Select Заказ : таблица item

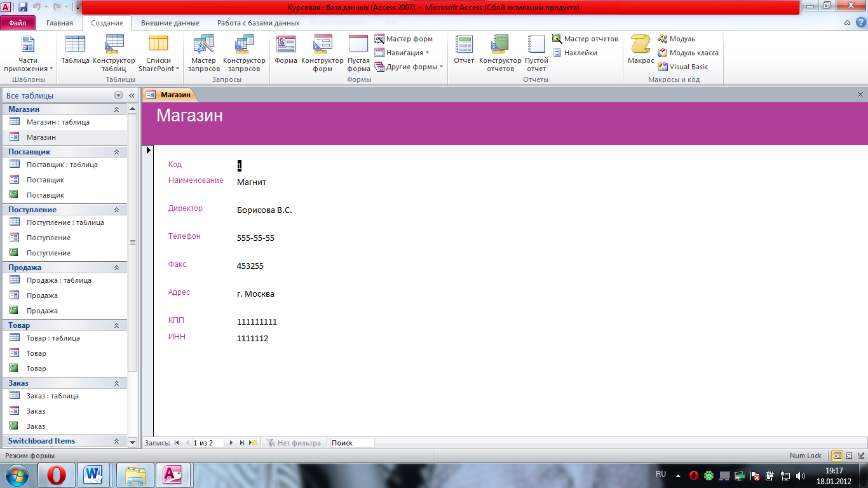click(65, 396)
